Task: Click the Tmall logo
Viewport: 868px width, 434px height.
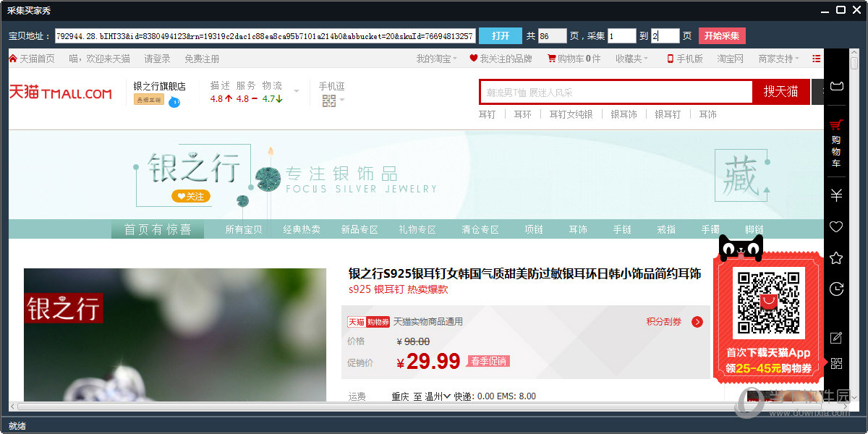Action: click(61, 93)
